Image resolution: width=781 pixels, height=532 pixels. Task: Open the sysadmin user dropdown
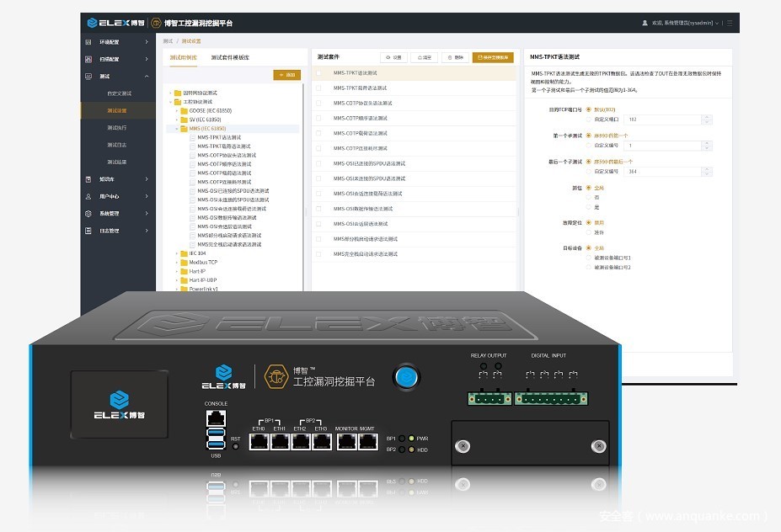[x=682, y=23]
